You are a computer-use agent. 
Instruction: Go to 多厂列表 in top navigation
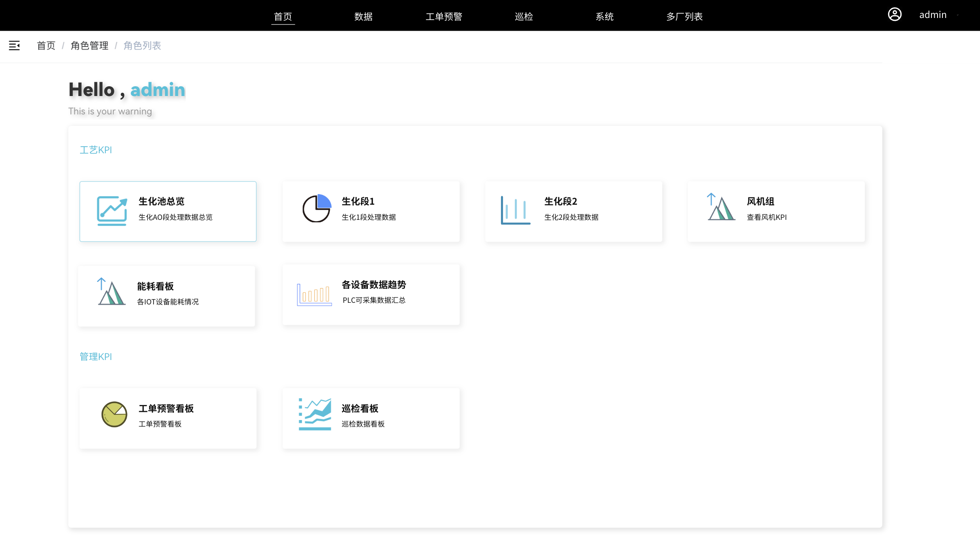pos(684,16)
